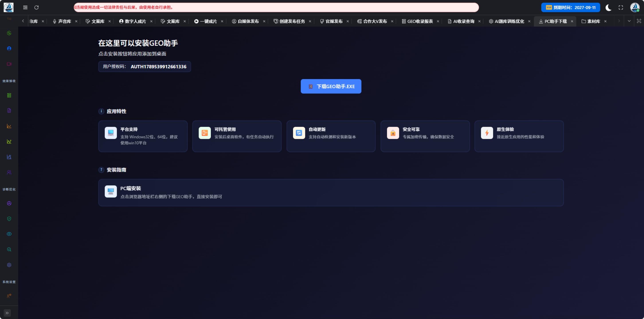Click the PC端安装 guide card
This screenshot has width=644, height=319.
331,193
